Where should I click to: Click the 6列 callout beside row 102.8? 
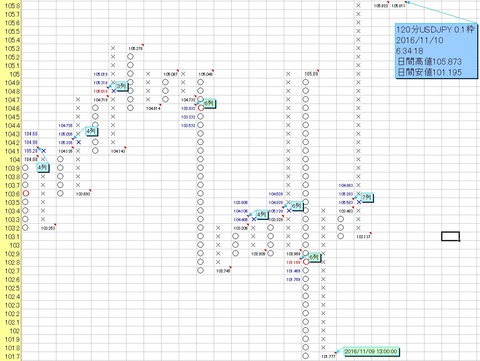(x=314, y=257)
